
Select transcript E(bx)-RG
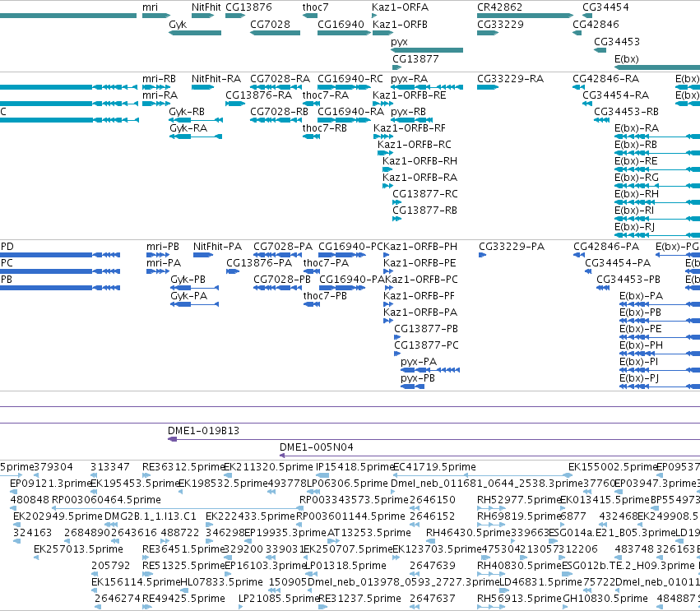657,186
